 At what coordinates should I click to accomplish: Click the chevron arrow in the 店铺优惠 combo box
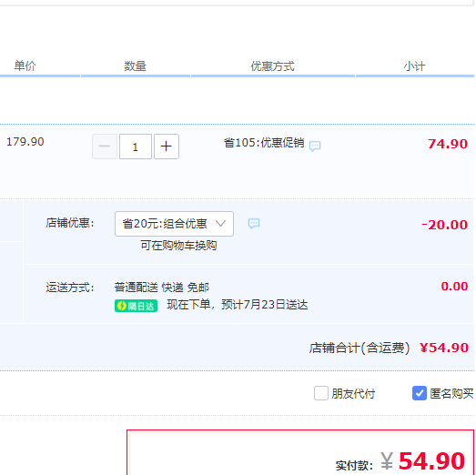tap(220, 224)
